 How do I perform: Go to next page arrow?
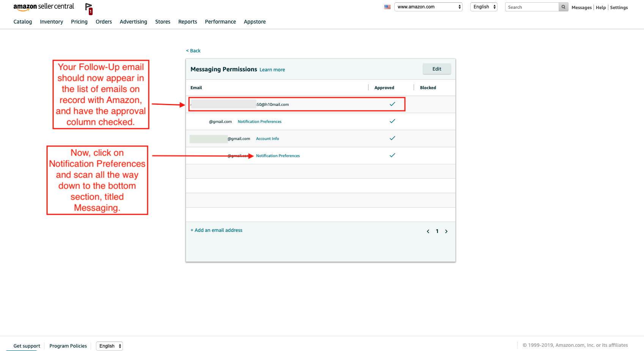tap(446, 231)
